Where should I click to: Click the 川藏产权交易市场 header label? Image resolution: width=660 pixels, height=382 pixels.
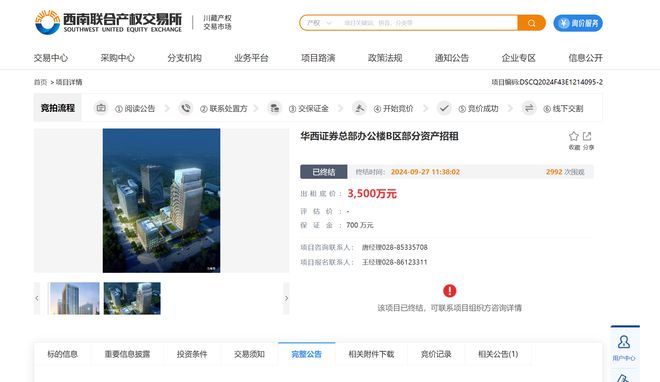click(217, 22)
